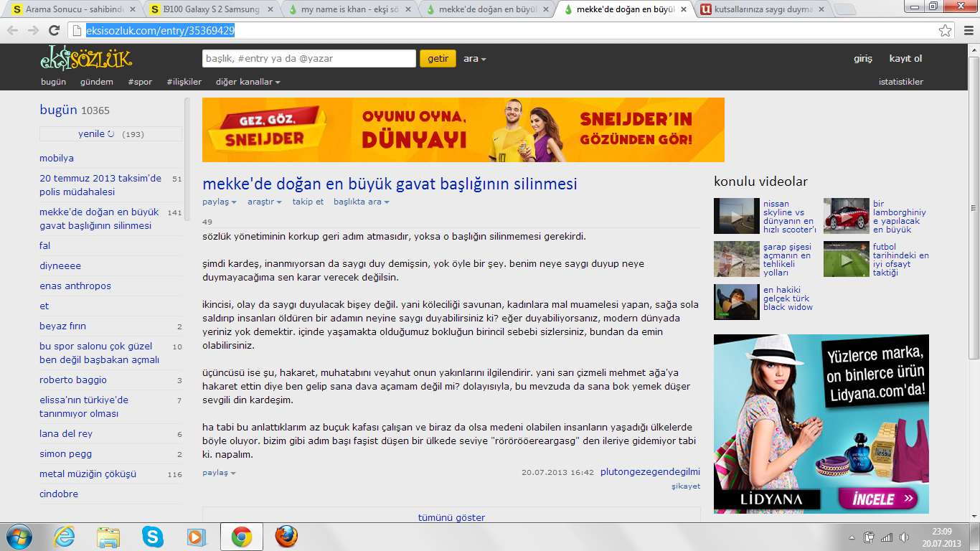980x551 pixels.
Task: Open 'başlıkta ara' dropdown
Action: (361, 202)
